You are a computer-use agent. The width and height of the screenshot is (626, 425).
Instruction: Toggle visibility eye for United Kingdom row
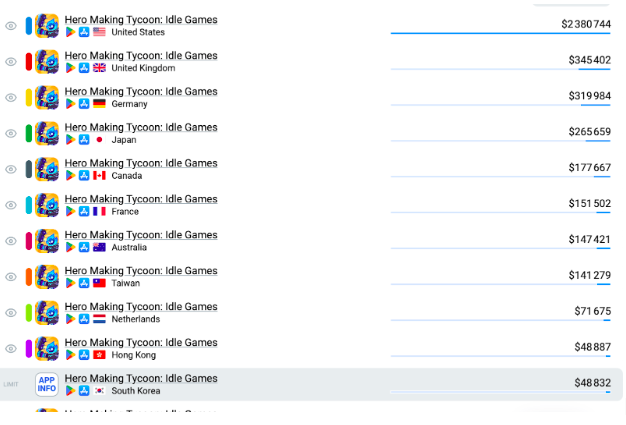[11, 62]
